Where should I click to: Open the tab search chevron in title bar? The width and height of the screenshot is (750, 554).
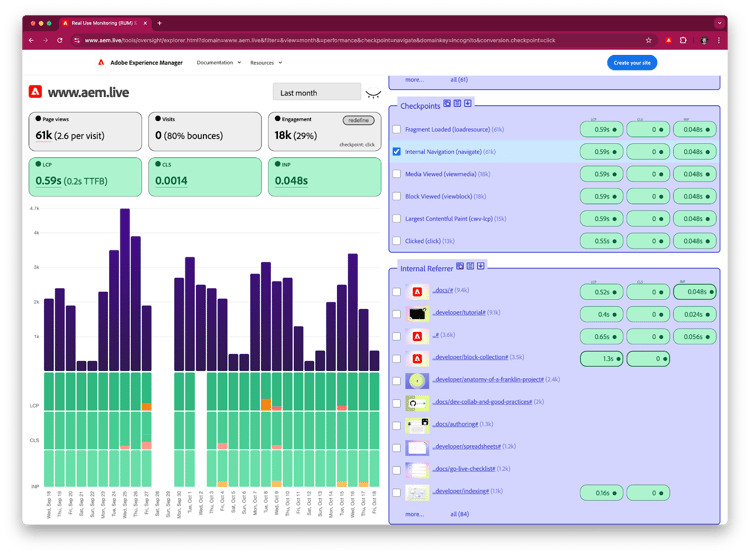point(719,23)
